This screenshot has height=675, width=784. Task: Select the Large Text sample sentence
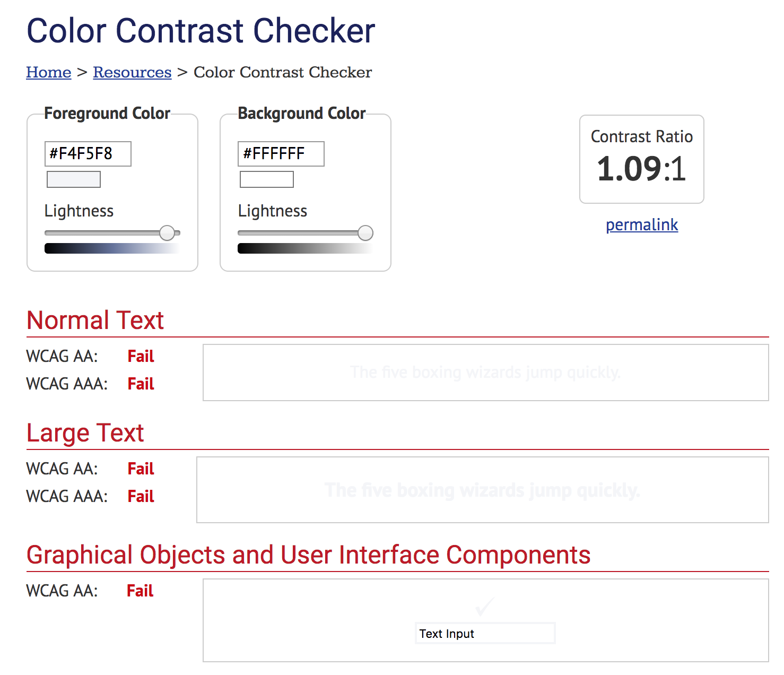pos(482,490)
